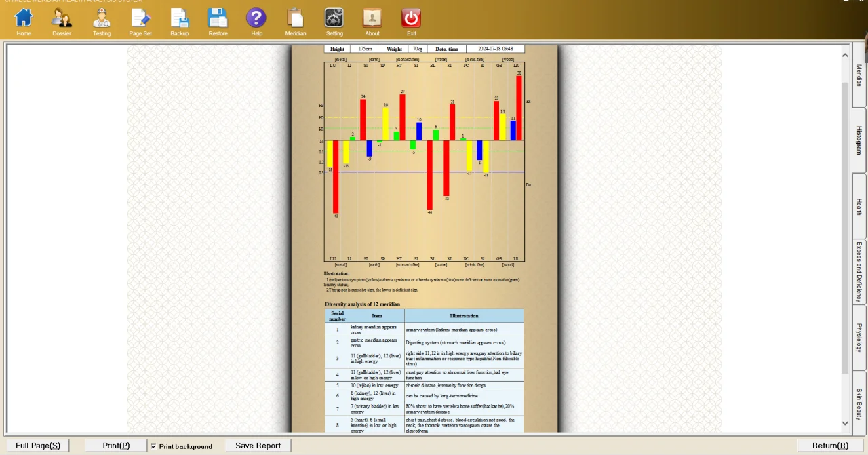
Task: Open the Meridian clipboard icon
Action: point(296,22)
